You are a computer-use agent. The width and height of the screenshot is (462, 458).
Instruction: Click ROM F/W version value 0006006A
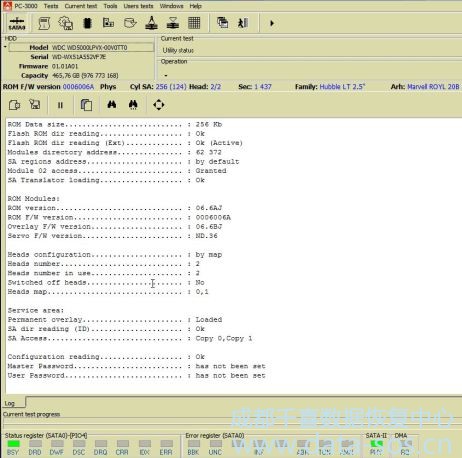tap(78, 87)
